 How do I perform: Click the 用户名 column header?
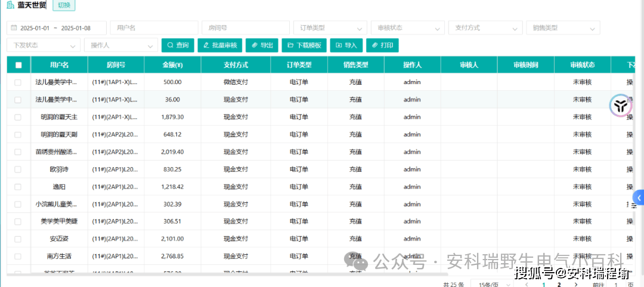coord(59,65)
